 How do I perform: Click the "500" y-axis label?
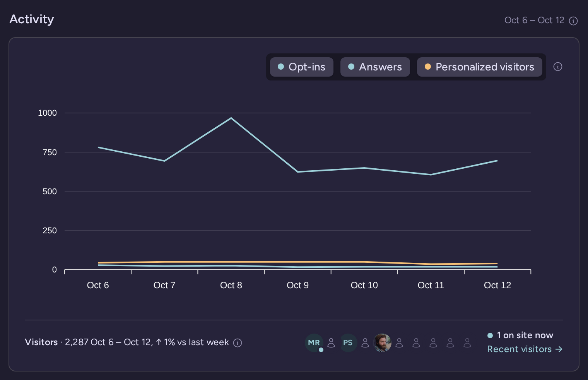pos(50,192)
